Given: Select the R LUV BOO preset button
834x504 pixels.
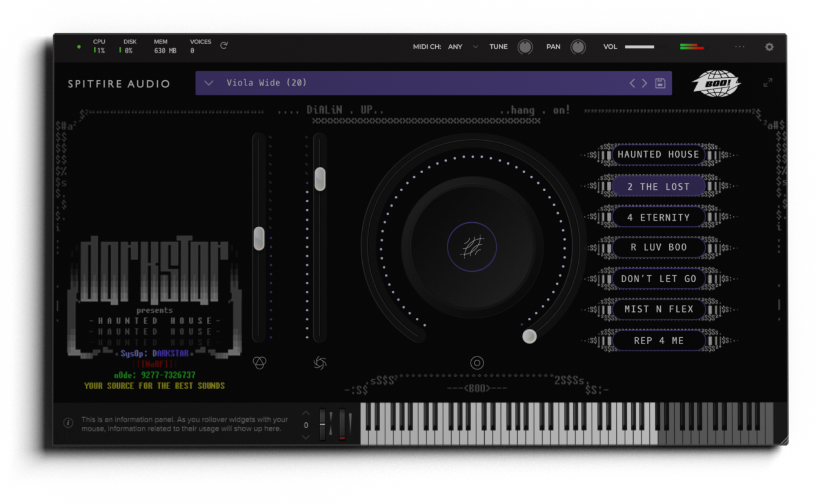Looking at the screenshot, I should [658, 247].
